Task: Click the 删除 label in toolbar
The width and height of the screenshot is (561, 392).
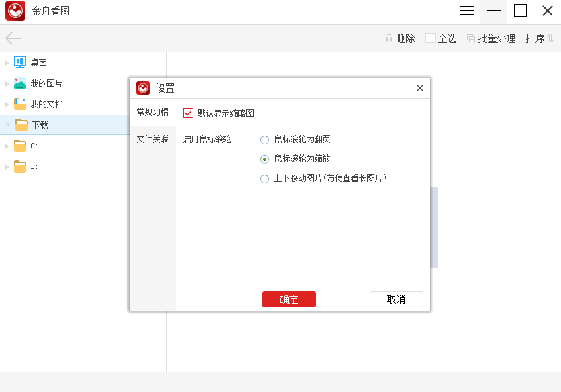Action: point(406,38)
